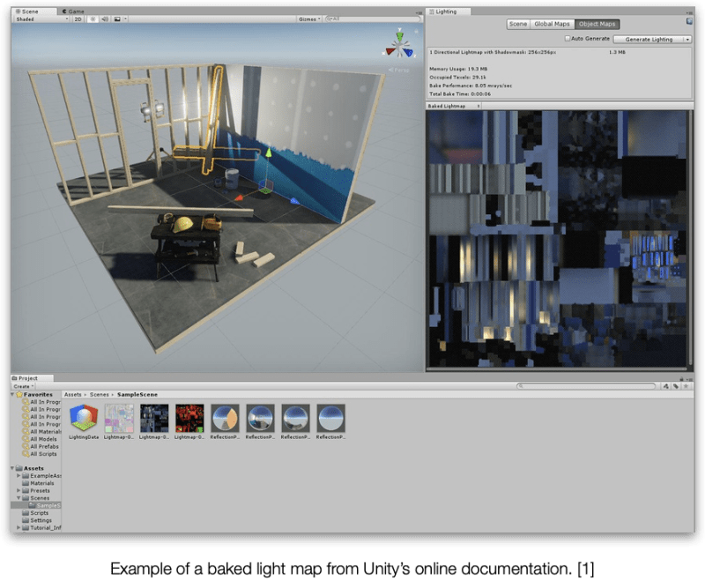Switch to Scene lighting settings tab
This screenshot has width=705, height=588.
tap(518, 24)
